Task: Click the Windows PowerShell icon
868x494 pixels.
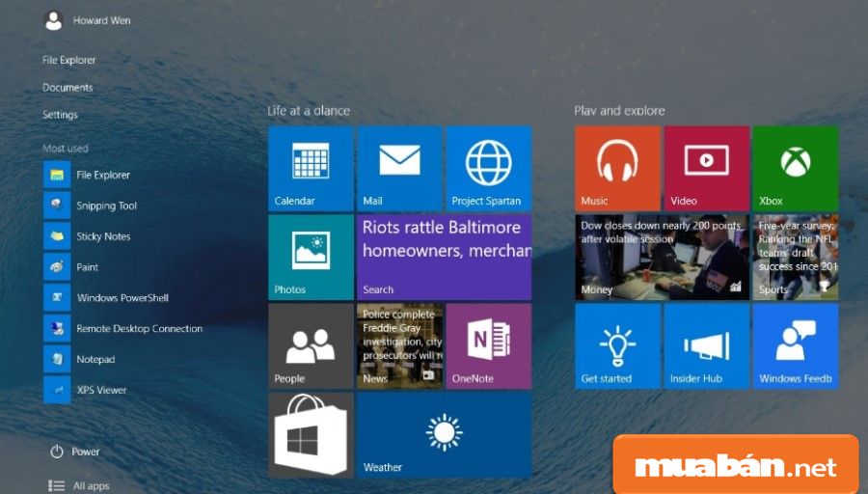Action: (x=57, y=298)
